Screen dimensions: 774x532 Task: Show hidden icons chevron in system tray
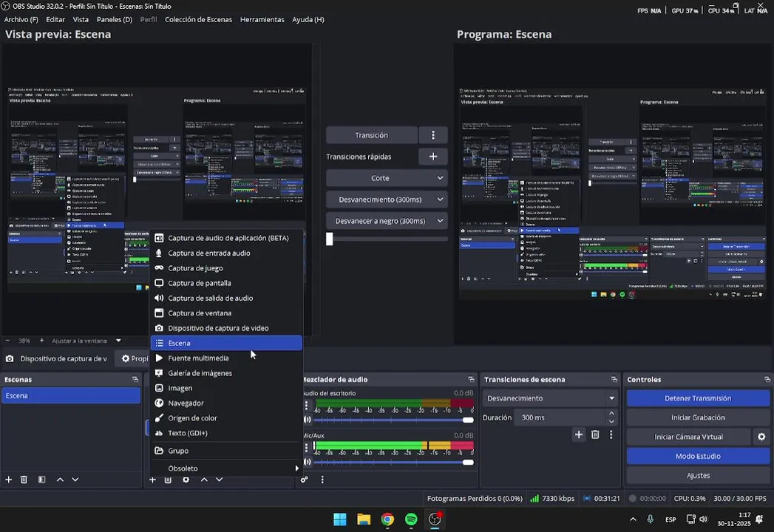point(633,519)
